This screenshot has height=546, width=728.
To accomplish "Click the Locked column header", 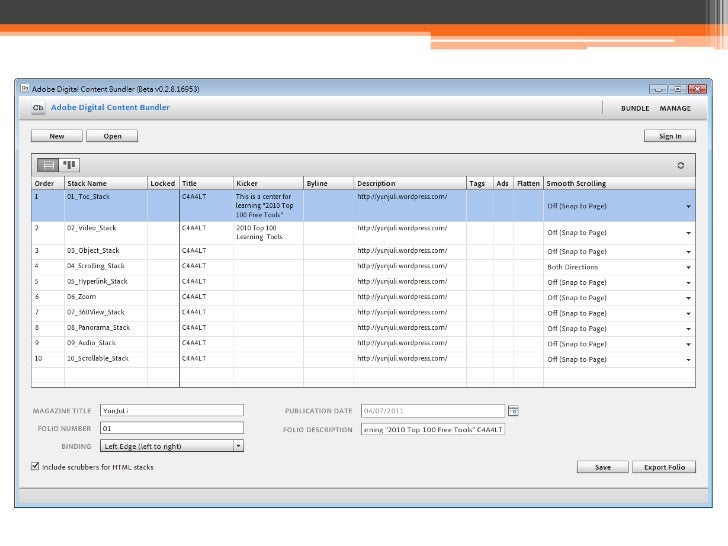I will point(163,183).
